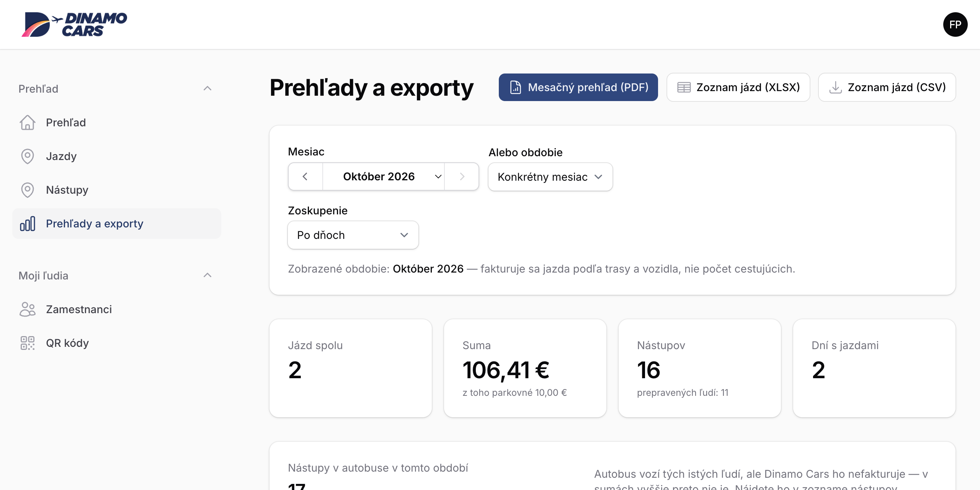Screen dimensions: 980x490
Task: Click the Nástupov 16 card
Action: click(x=699, y=368)
